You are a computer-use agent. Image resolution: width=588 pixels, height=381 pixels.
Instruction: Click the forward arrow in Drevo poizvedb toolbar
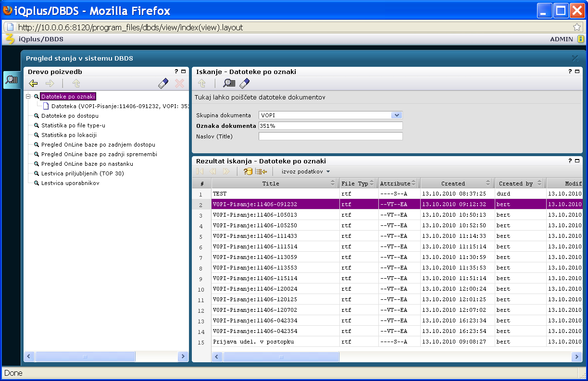50,84
